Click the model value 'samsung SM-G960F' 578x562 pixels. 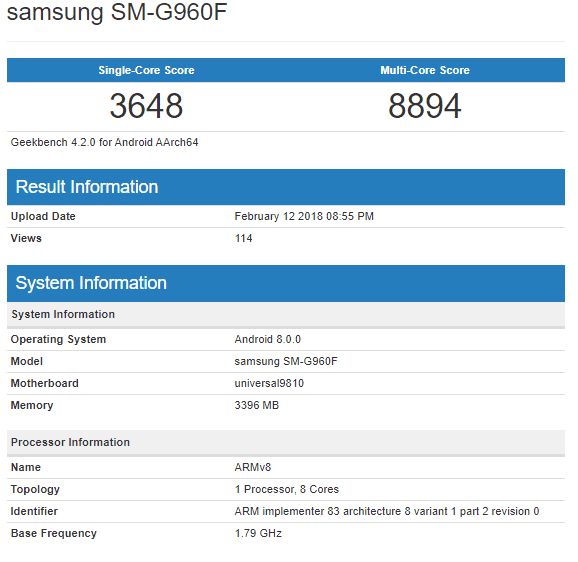pyautogui.click(x=286, y=361)
